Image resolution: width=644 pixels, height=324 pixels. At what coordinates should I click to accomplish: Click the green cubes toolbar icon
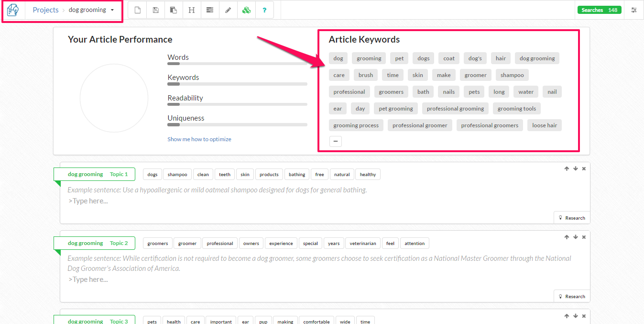(x=246, y=10)
